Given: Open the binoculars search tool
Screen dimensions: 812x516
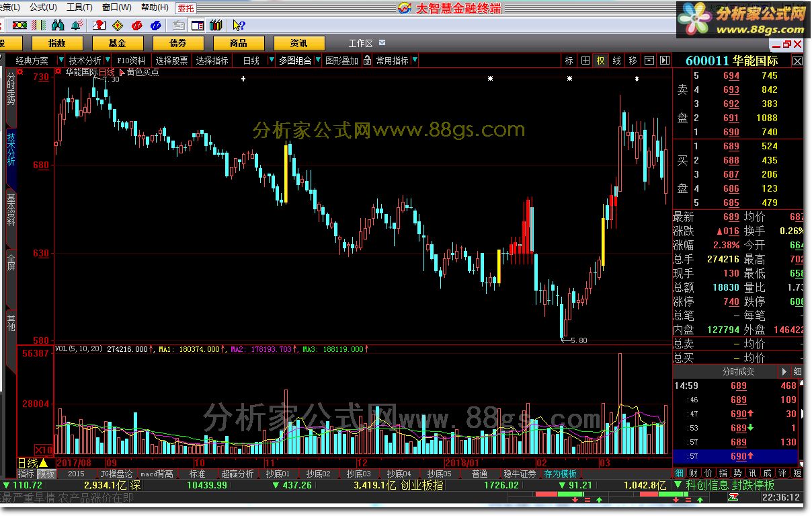Looking at the screenshot, I should [x=58, y=26].
